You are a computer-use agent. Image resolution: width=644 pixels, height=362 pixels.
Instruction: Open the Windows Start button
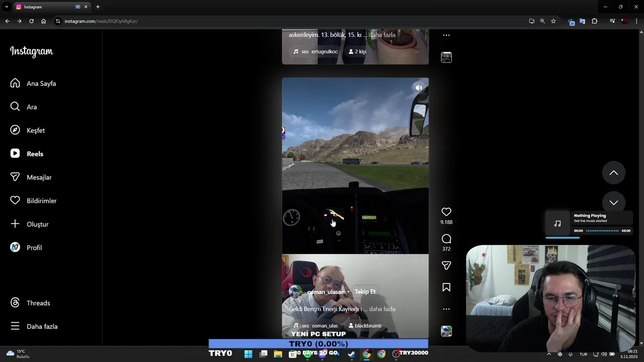tap(248, 354)
